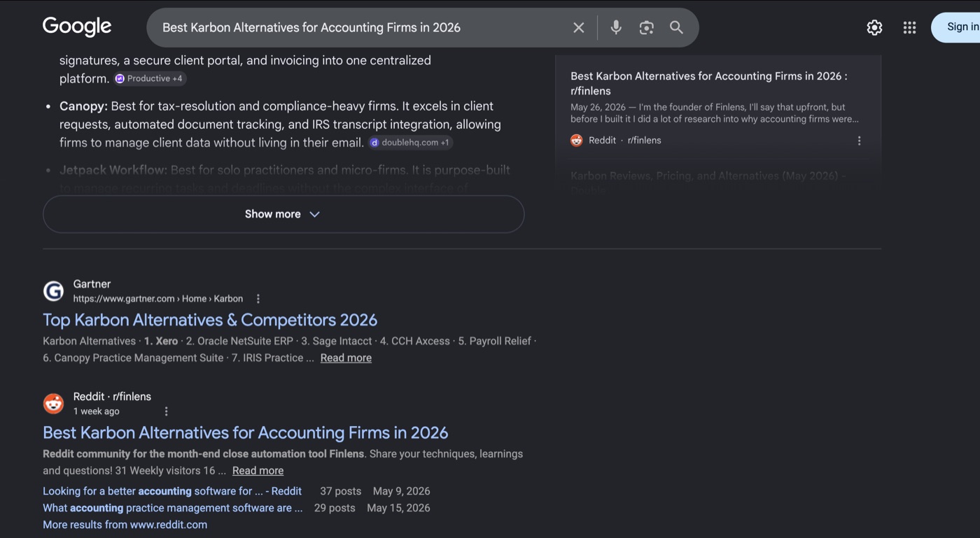Open Gartner site favicon
Screen dimensions: 980x538
[54, 291]
